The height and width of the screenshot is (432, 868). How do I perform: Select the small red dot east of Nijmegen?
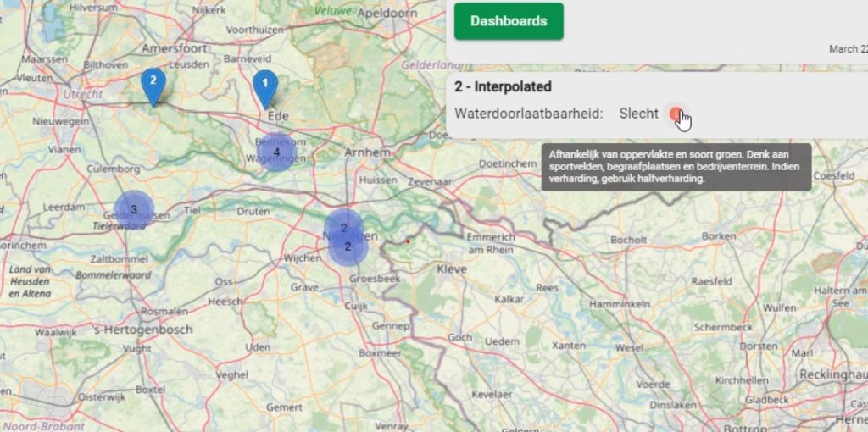pyautogui.click(x=409, y=241)
